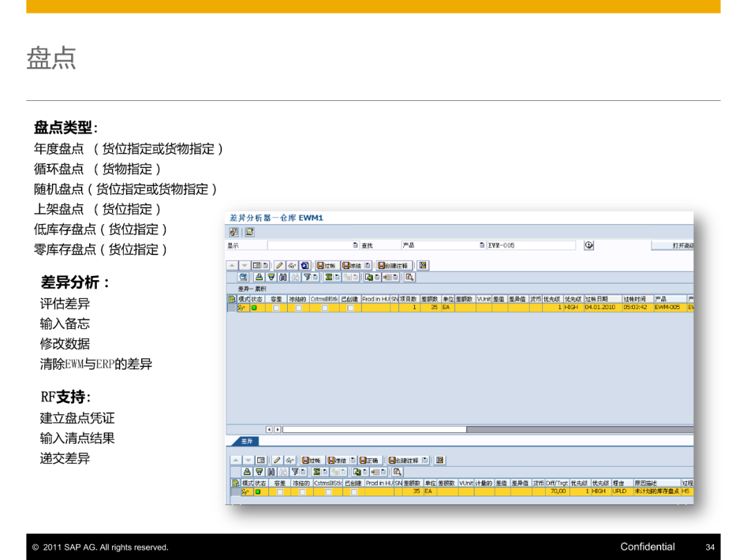747x560 pixels.
Task: Click the pencil edit icon in the lower toolbar
Action: click(x=277, y=460)
